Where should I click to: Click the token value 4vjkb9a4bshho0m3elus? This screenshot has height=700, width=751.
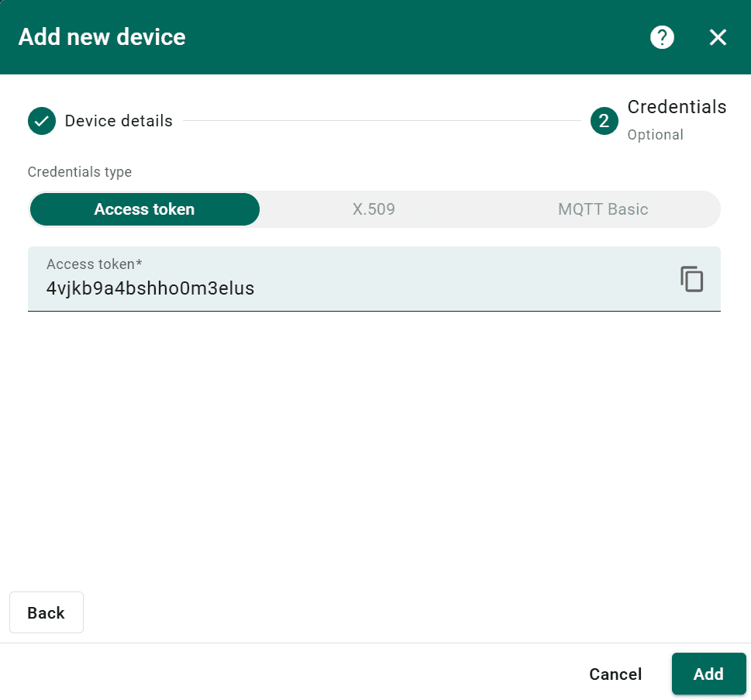coord(150,288)
